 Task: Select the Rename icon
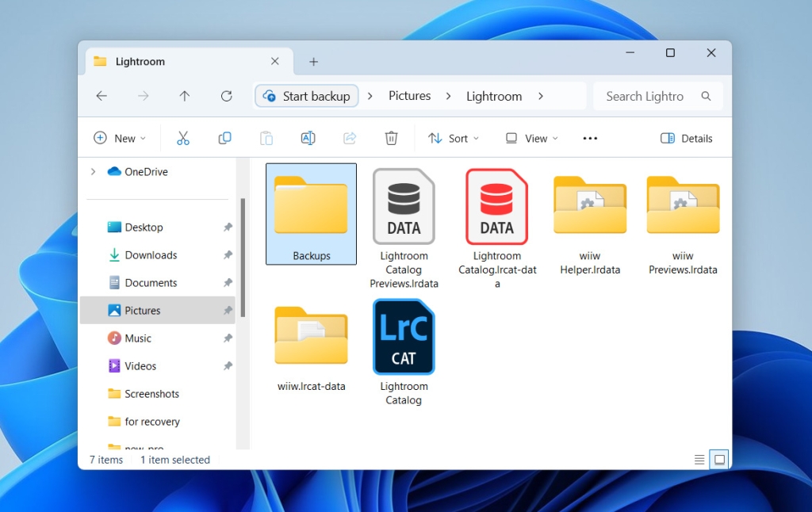click(x=308, y=137)
